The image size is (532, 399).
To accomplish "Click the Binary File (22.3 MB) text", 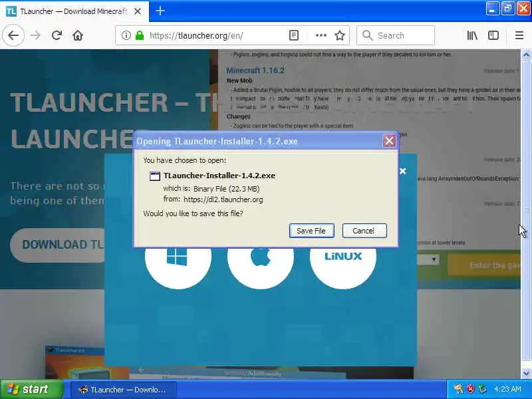I will pyautogui.click(x=227, y=189).
